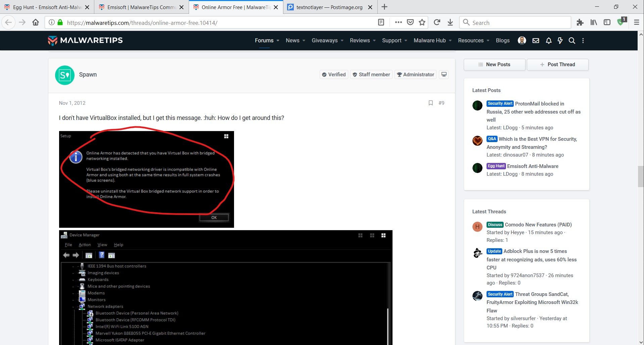The width and height of the screenshot is (644, 345).
Task: Expand the Forums dropdown arrow
Action: tap(278, 41)
